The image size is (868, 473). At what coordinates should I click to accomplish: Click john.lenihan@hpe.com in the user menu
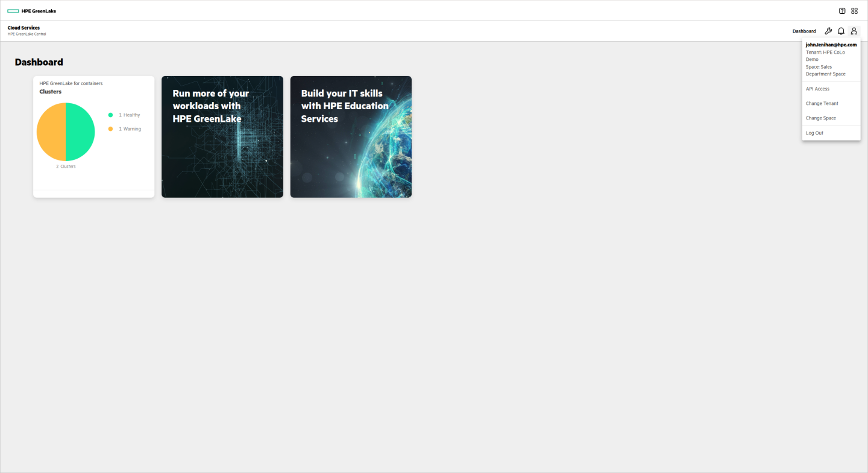click(831, 45)
